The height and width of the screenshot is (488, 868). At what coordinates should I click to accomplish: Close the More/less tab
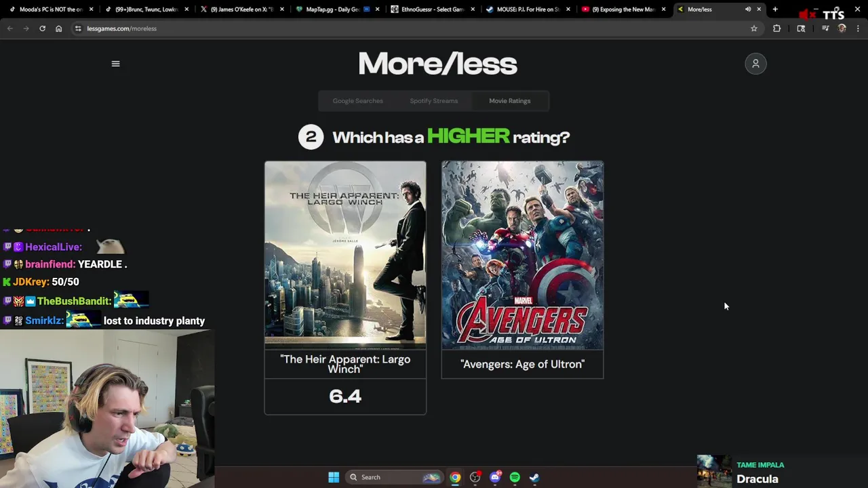tap(759, 9)
